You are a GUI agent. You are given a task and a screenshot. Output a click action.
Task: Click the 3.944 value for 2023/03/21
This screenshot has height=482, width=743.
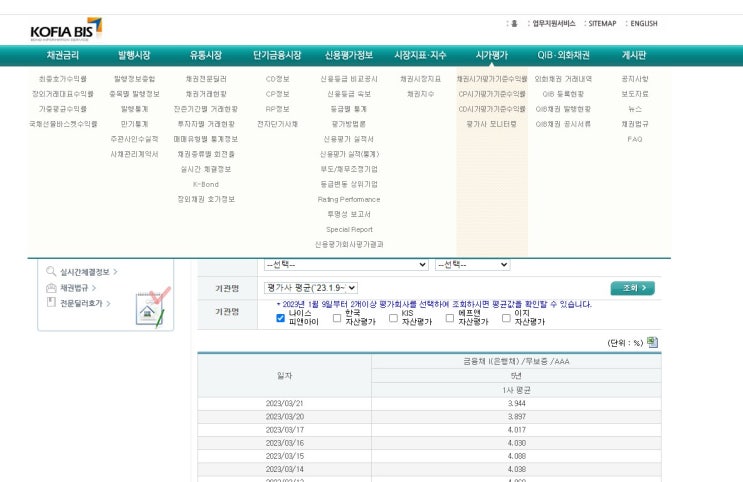[x=516, y=403]
